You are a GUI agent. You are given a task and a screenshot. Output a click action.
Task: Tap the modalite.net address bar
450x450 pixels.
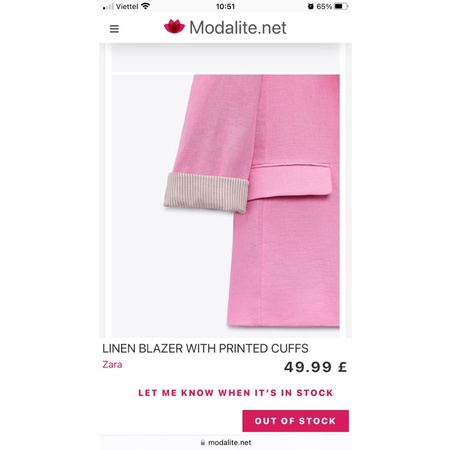coord(226,443)
